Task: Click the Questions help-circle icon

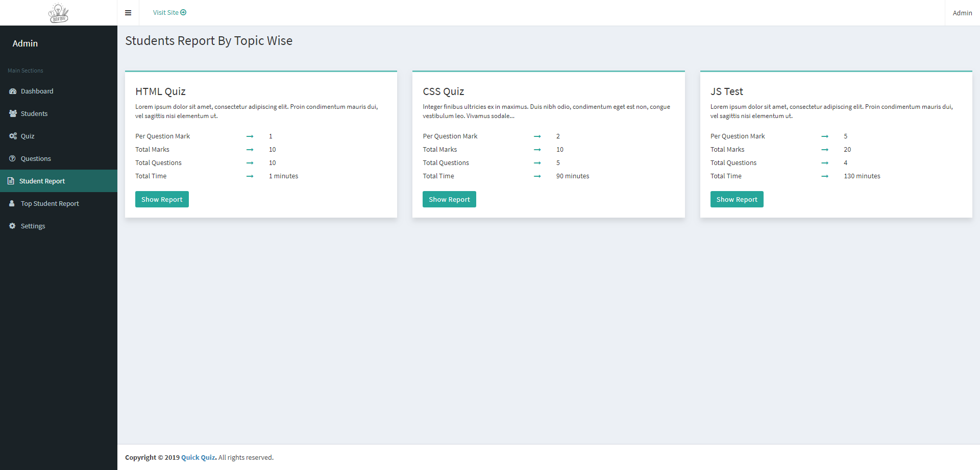Action: pyautogui.click(x=12, y=159)
